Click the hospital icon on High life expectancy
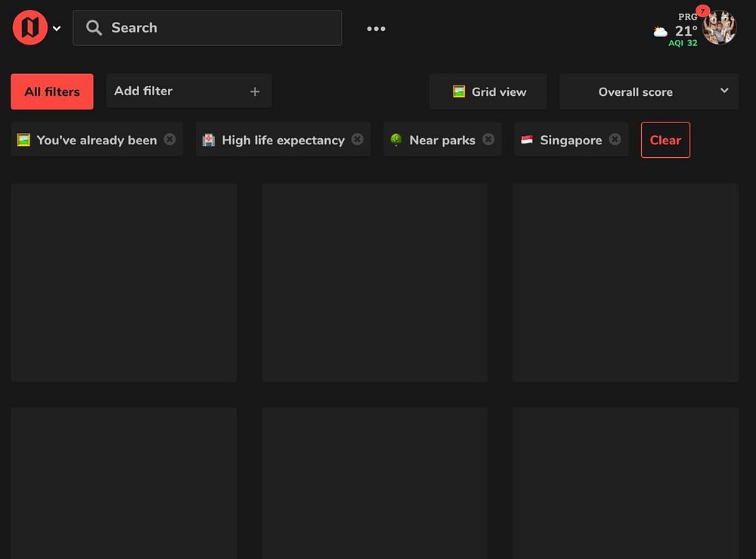 (209, 141)
